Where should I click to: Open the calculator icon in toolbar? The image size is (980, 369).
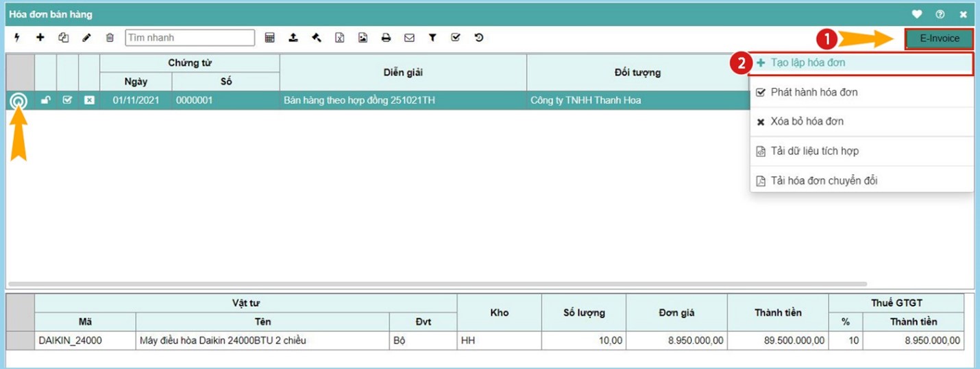[x=270, y=38]
